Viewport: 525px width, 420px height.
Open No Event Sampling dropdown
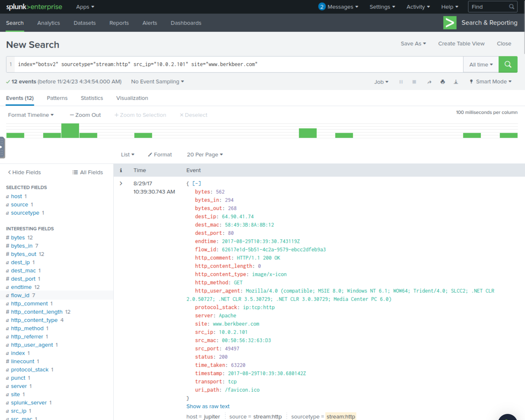pos(157,82)
